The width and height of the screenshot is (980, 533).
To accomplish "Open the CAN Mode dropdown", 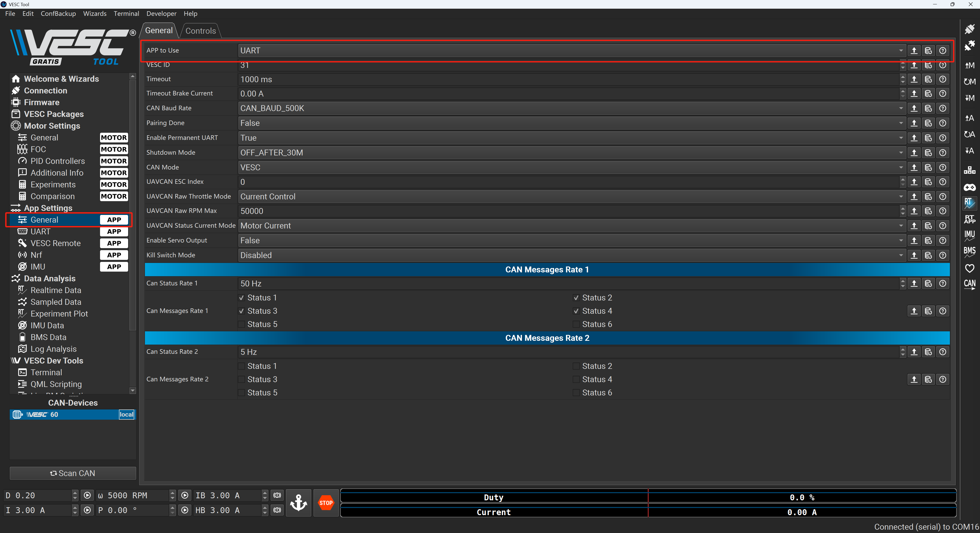I will [x=572, y=167].
